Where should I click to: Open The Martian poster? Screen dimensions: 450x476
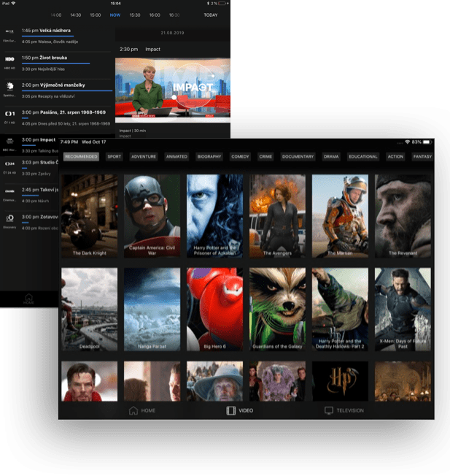click(x=340, y=216)
